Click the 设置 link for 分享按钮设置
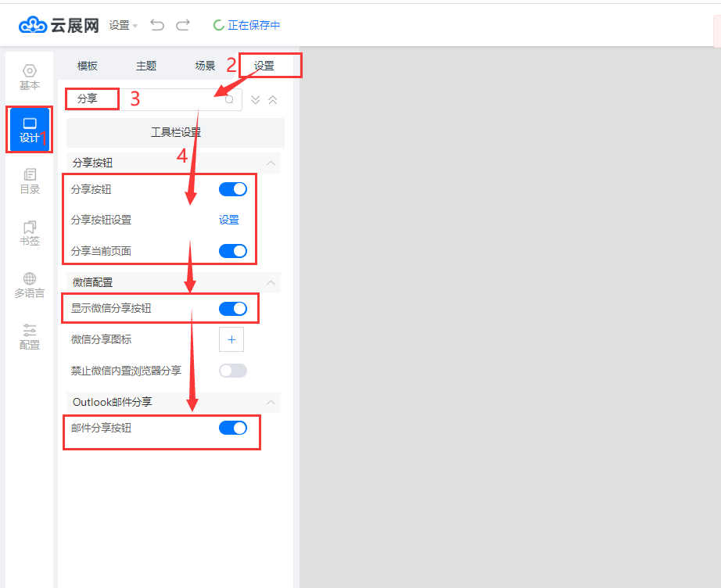The image size is (721, 588). (229, 220)
